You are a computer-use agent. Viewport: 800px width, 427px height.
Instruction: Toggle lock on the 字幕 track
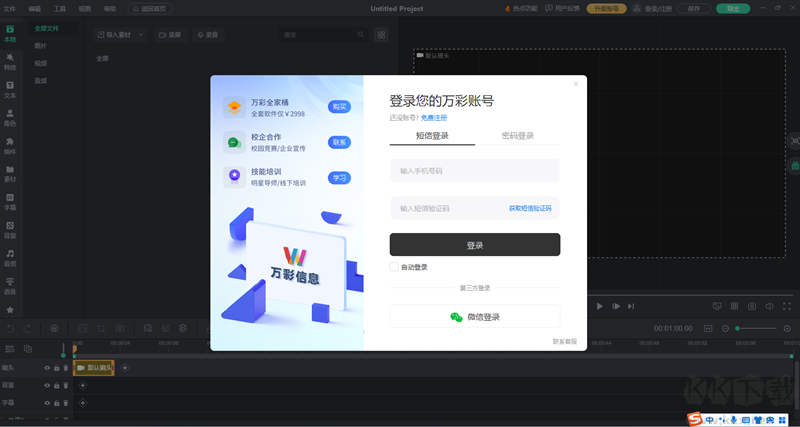[x=57, y=403]
